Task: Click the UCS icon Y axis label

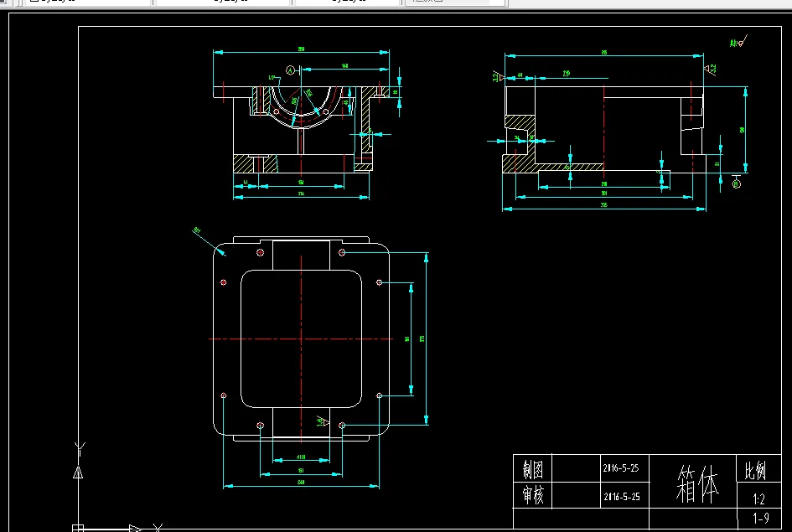Action: [x=80, y=447]
